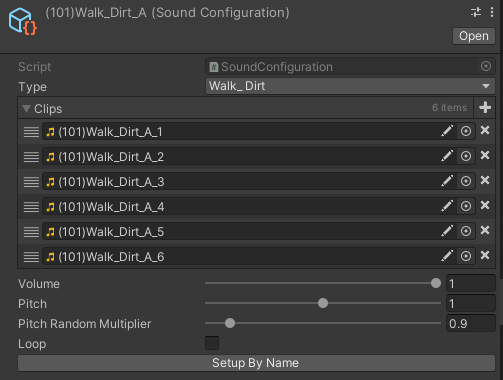Click the Open button
503x380 pixels.
474,36
